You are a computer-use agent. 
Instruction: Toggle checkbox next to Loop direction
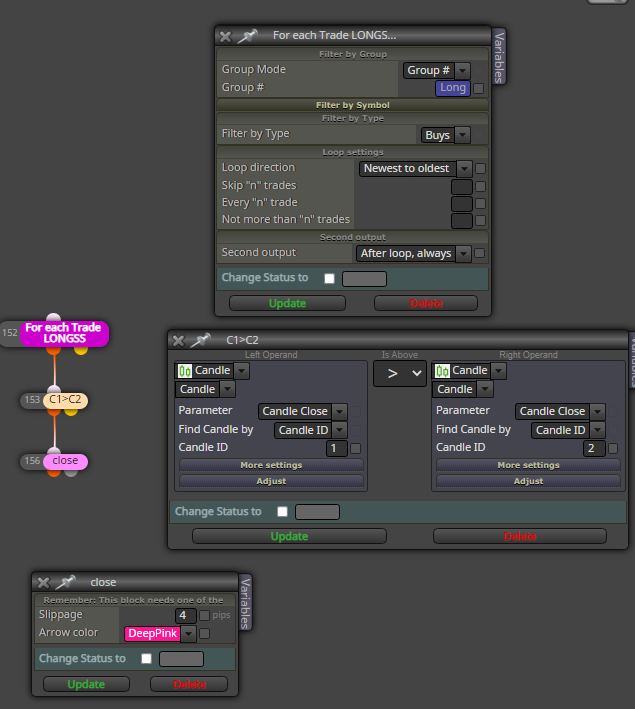[x=480, y=169]
